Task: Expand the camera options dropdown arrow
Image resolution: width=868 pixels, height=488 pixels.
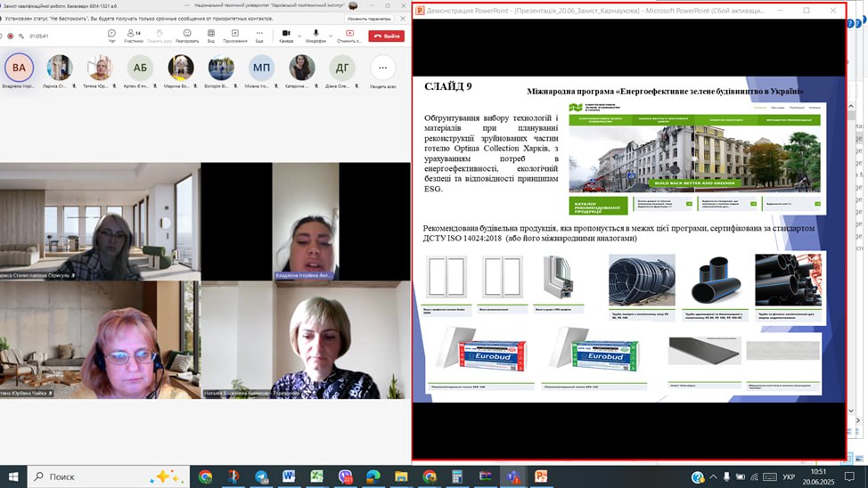Action: pyautogui.click(x=298, y=35)
